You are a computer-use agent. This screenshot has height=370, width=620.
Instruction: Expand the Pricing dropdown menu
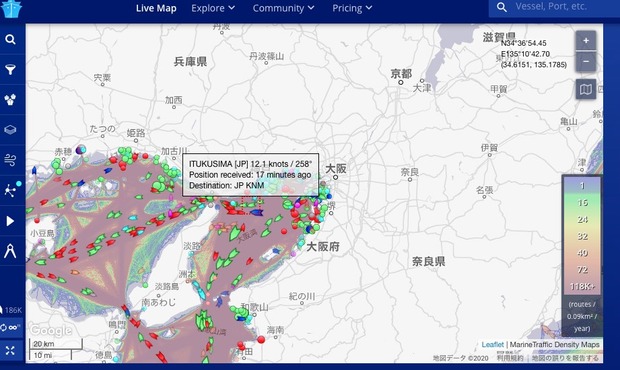(x=352, y=8)
